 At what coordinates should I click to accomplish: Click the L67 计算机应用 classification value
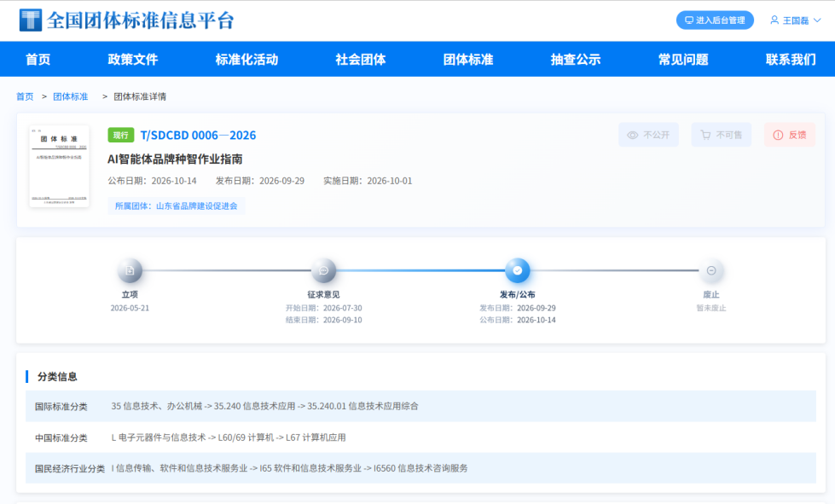pyautogui.click(x=316, y=437)
